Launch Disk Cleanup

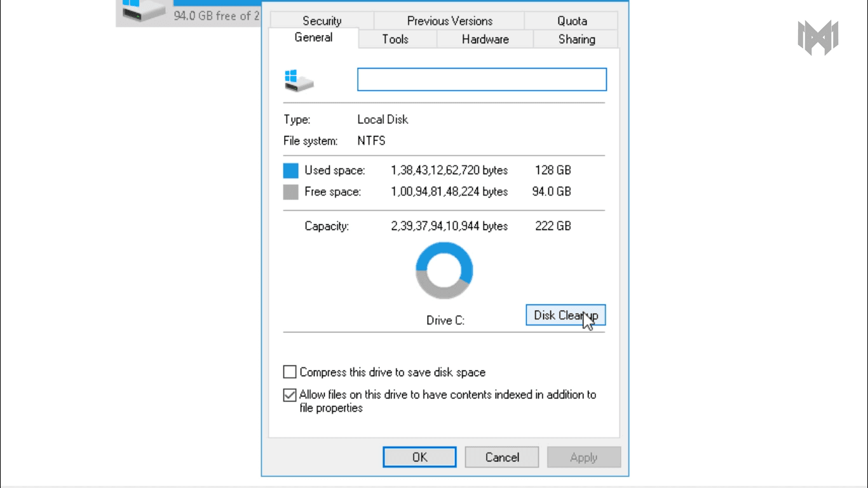coord(566,315)
